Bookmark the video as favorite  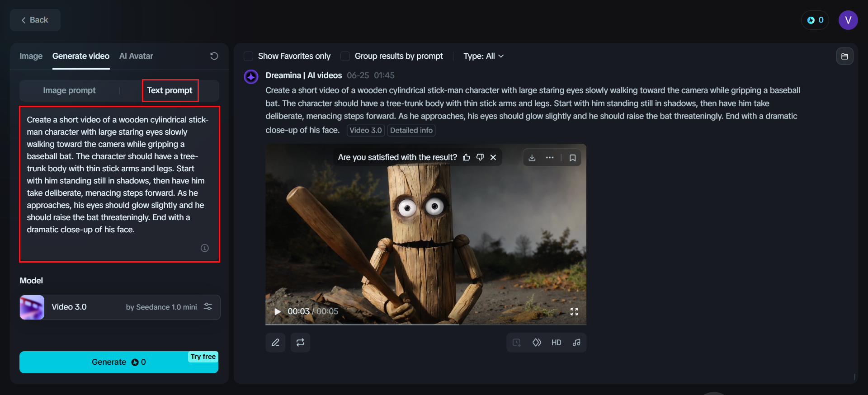[x=573, y=158]
